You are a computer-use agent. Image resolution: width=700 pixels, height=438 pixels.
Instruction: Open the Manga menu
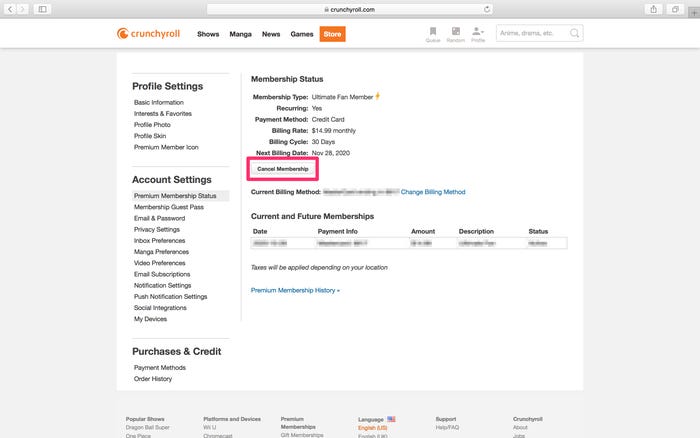click(240, 34)
